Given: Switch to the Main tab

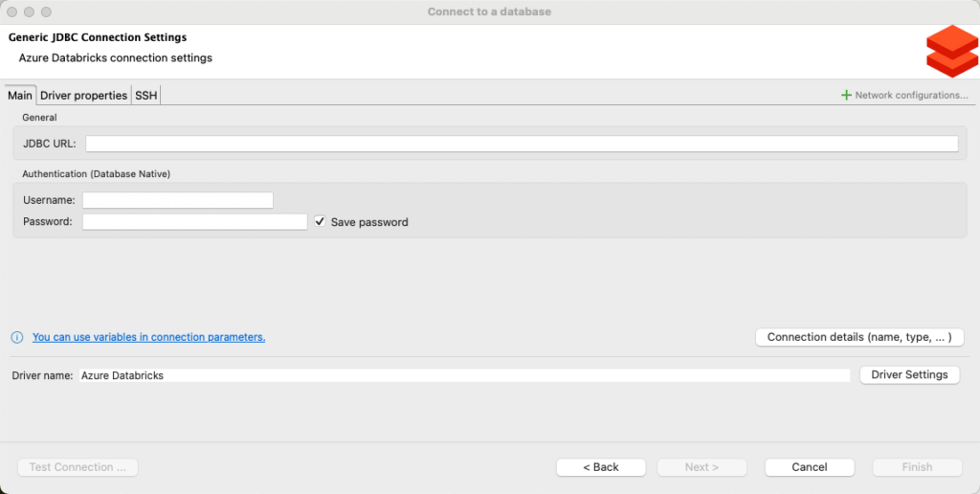Looking at the screenshot, I should (20, 96).
